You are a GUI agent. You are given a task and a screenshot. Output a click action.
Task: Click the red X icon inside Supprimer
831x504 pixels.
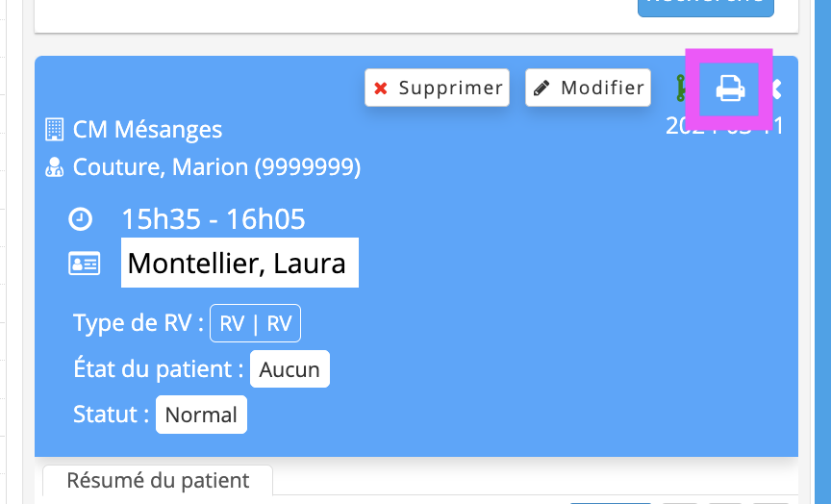(x=381, y=88)
